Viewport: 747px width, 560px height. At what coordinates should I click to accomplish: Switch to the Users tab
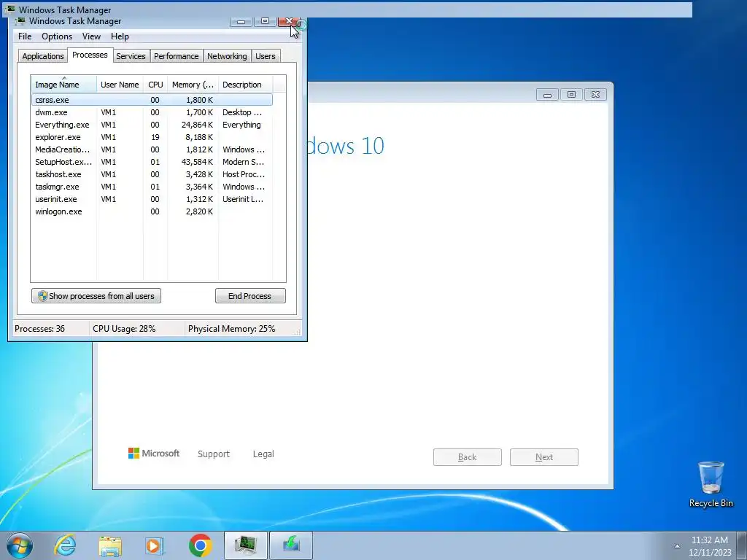click(266, 56)
